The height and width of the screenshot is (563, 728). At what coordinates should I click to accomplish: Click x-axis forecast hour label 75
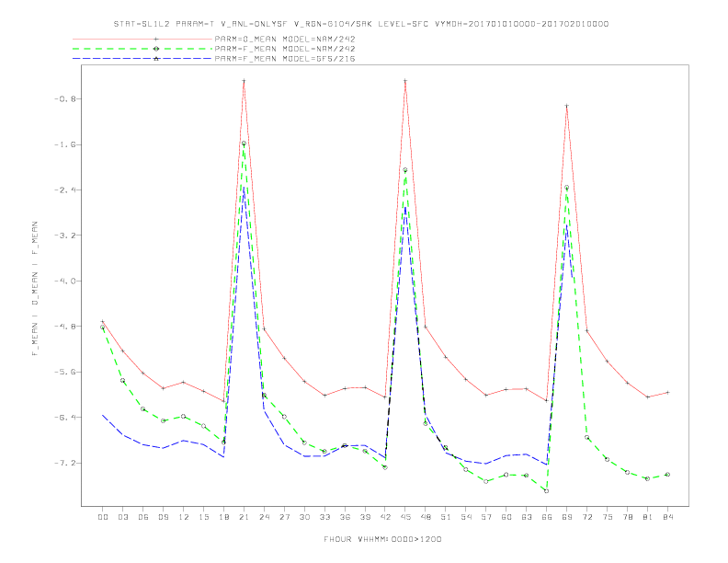coord(608,517)
